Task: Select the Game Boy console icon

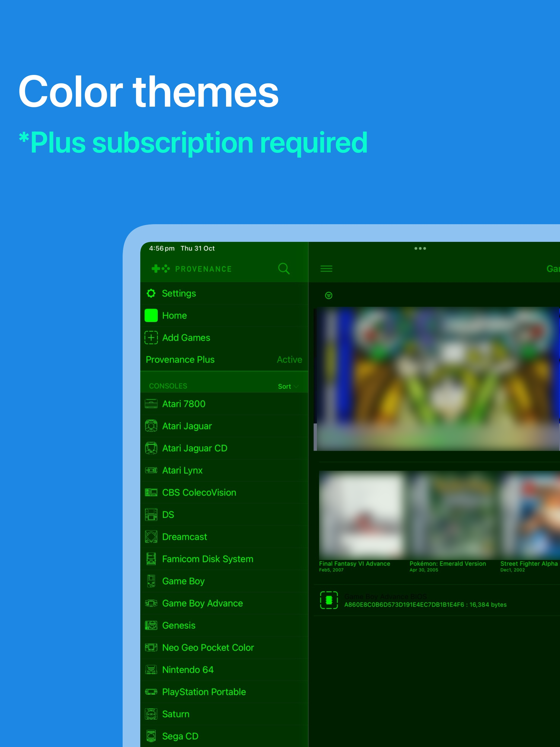Action: (x=151, y=581)
